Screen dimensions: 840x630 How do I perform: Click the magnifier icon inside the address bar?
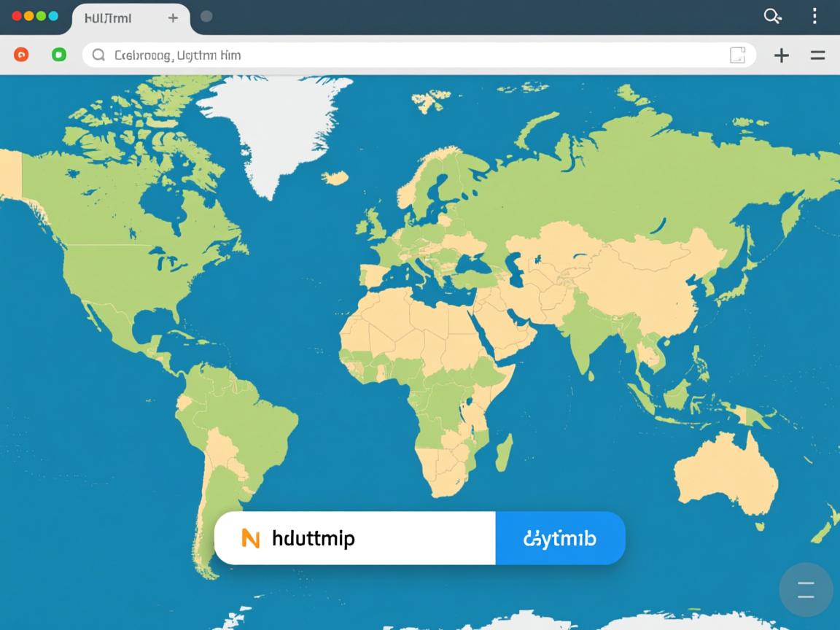coord(98,55)
